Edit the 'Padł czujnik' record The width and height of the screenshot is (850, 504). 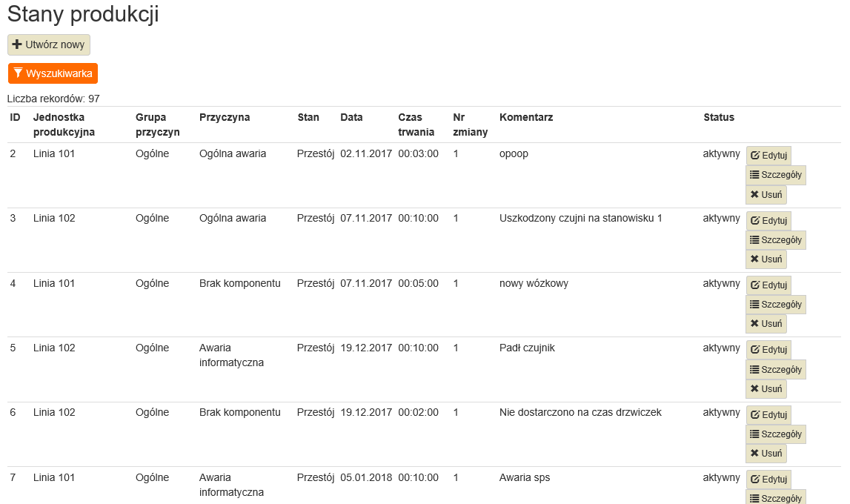point(768,350)
